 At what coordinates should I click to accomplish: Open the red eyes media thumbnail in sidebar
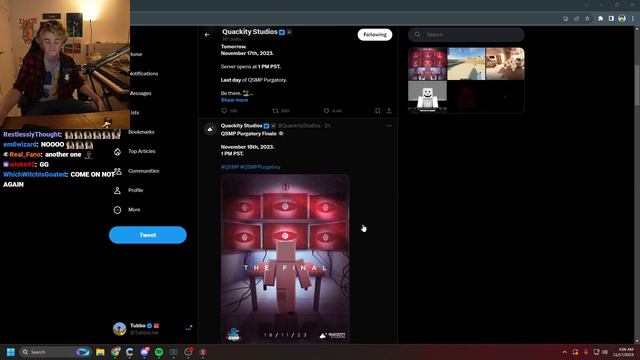427,64
